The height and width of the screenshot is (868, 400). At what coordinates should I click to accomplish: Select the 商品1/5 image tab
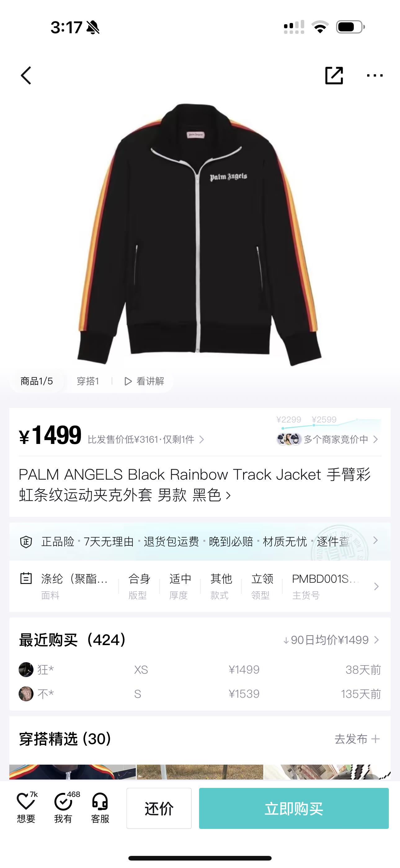(37, 381)
